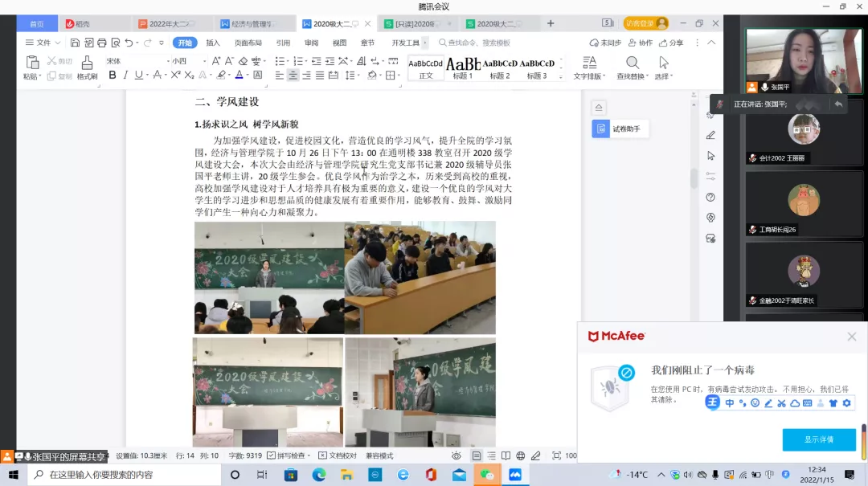
Task: Center-align text using alignment icon
Action: 293,76
